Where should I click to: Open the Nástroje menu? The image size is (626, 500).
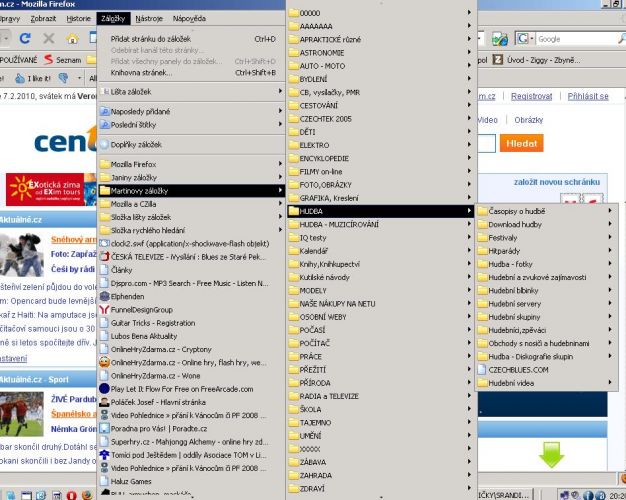(149, 18)
